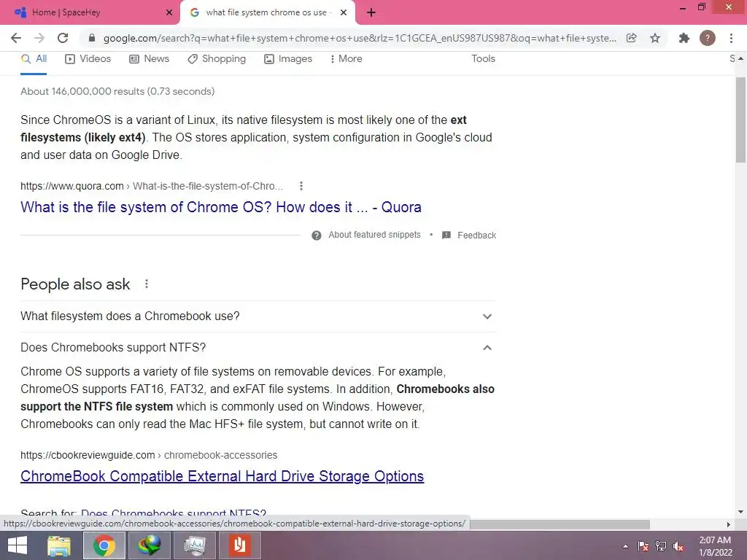Image resolution: width=747 pixels, height=560 pixels.
Task: Open ChromeBook Compatible External Hard Drive link
Action: coord(222,476)
